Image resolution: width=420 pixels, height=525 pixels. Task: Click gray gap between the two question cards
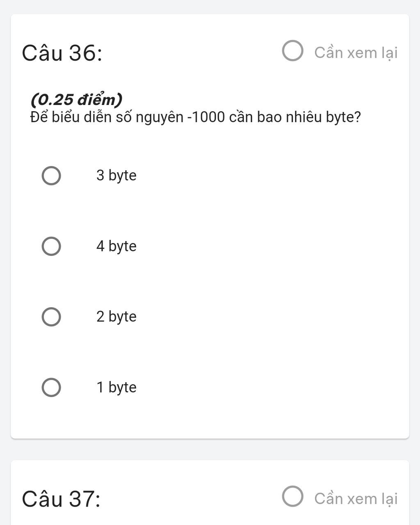pyautogui.click(x=210, y=450)
